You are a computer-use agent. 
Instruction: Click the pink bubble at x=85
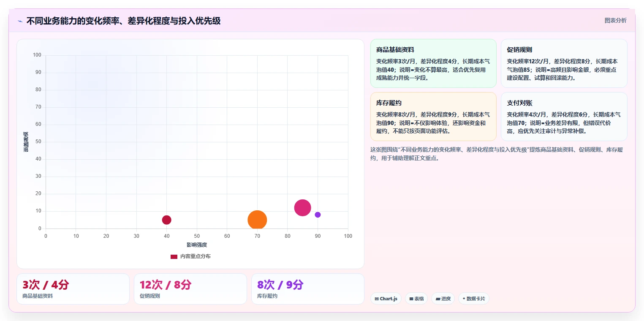click(302, 207)
